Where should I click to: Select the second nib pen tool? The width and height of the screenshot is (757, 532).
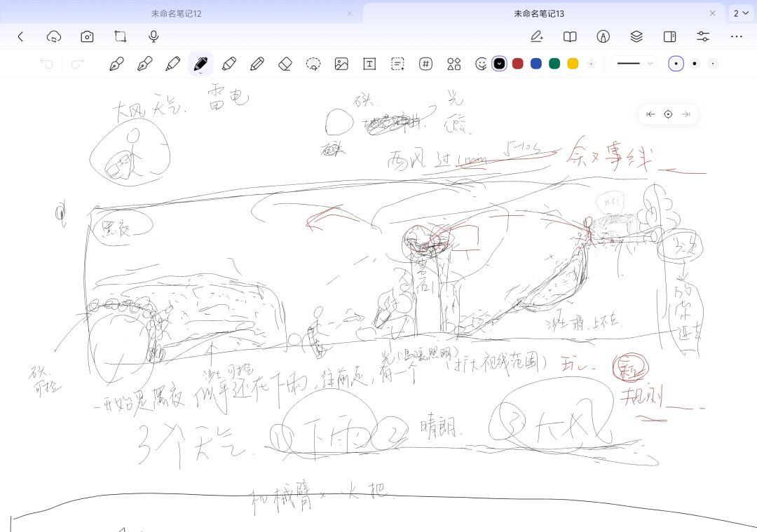tap(144, 64)
